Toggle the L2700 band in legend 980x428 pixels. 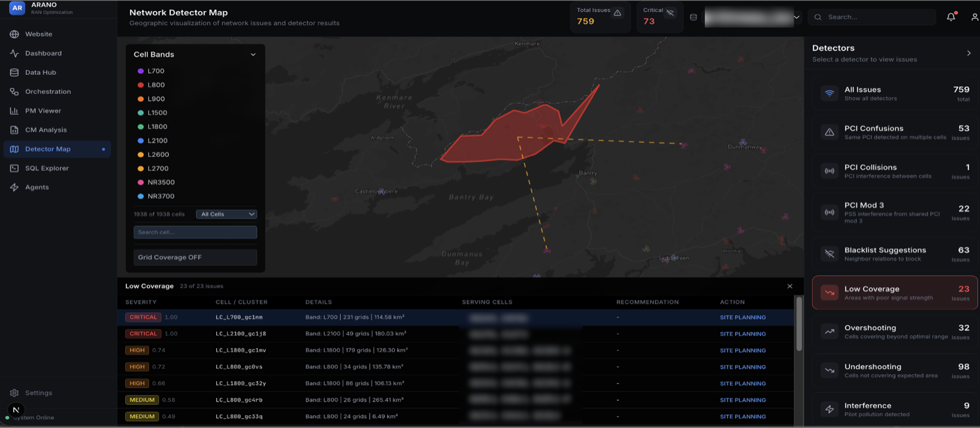153,168
